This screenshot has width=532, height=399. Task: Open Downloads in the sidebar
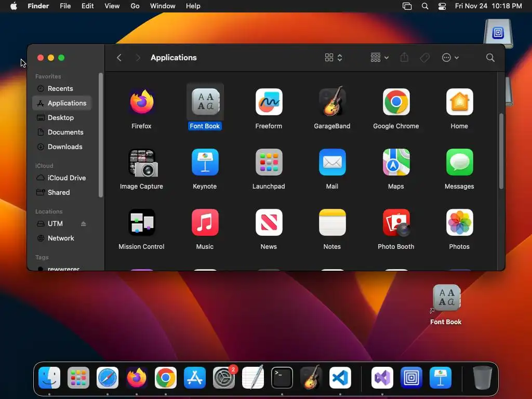(x=62, y=147)
